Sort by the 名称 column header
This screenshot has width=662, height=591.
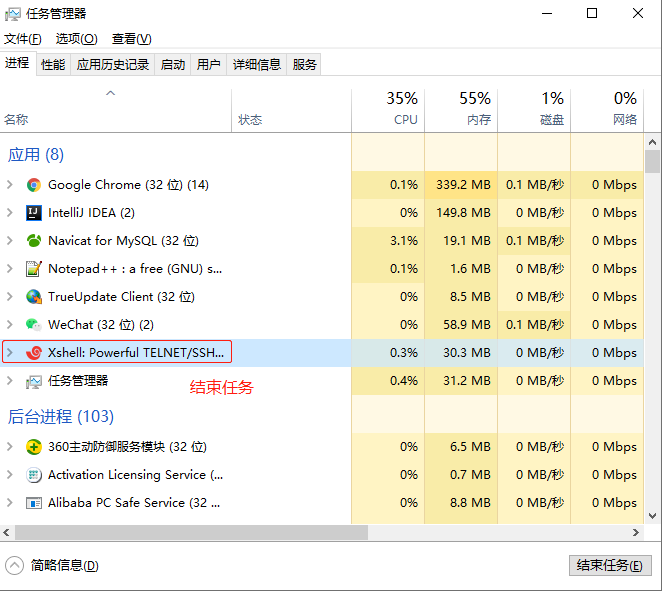coord(116,111)
